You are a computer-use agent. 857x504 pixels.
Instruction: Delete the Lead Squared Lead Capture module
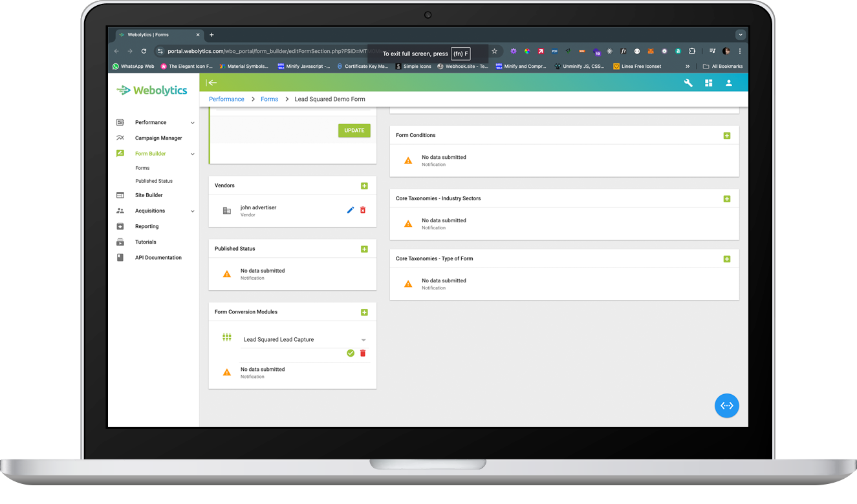pos(363,353)
